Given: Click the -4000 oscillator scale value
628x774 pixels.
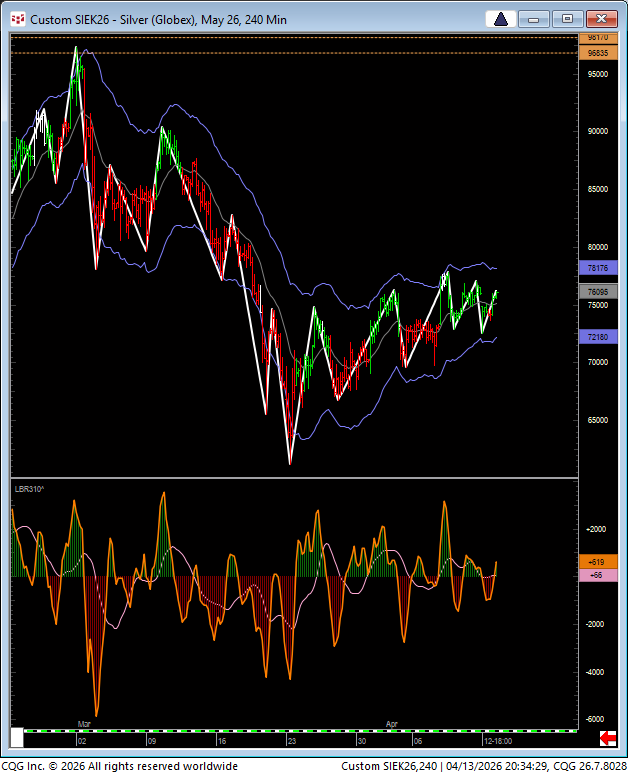Looking at the screenshot, I should click(x=595, y=672).
